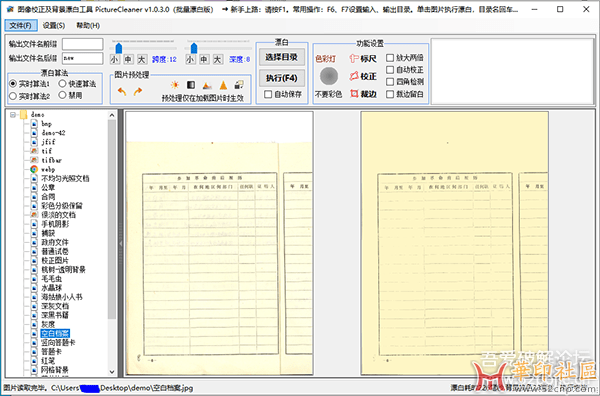Viewport: 600px width, 396px height.
Task: Select the 合同 file in tree
Action: tap(48, 196)
